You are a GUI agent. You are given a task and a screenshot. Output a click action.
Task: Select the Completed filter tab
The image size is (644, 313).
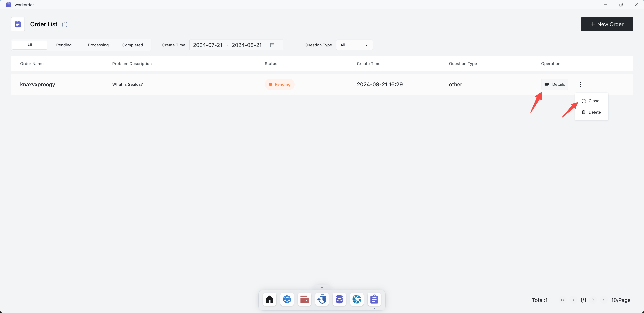click(x=132, y=45)
